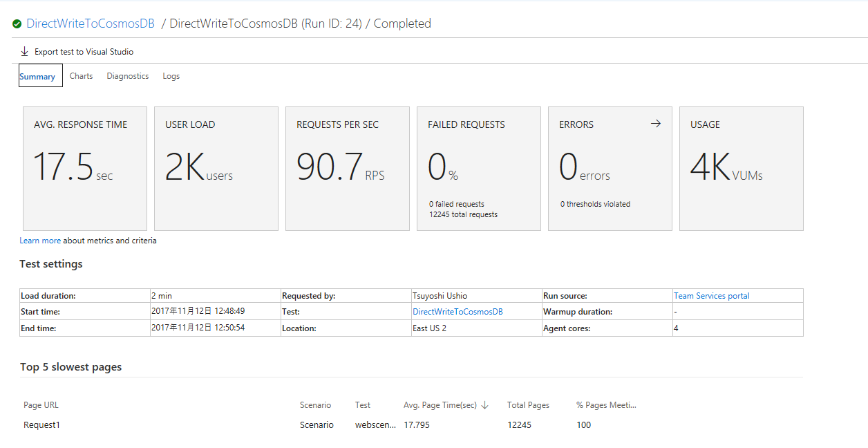Switch to the Charts tab
This screenshot has height=448, width=868.
[81, 76]
